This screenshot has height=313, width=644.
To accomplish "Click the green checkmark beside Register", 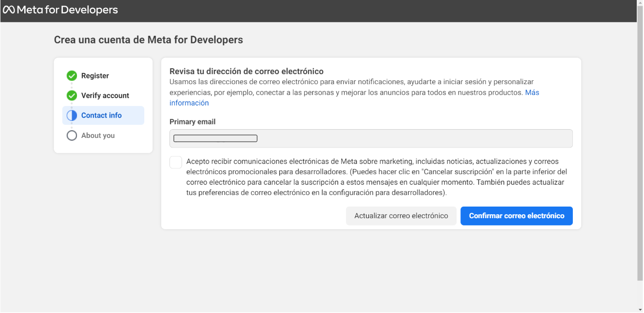I will 72,76.
